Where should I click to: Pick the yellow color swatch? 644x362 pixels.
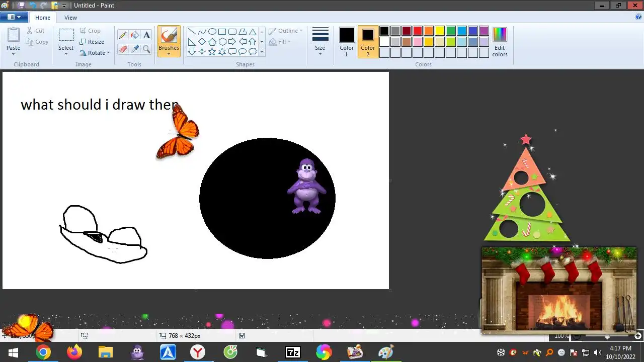click(440, 31)
